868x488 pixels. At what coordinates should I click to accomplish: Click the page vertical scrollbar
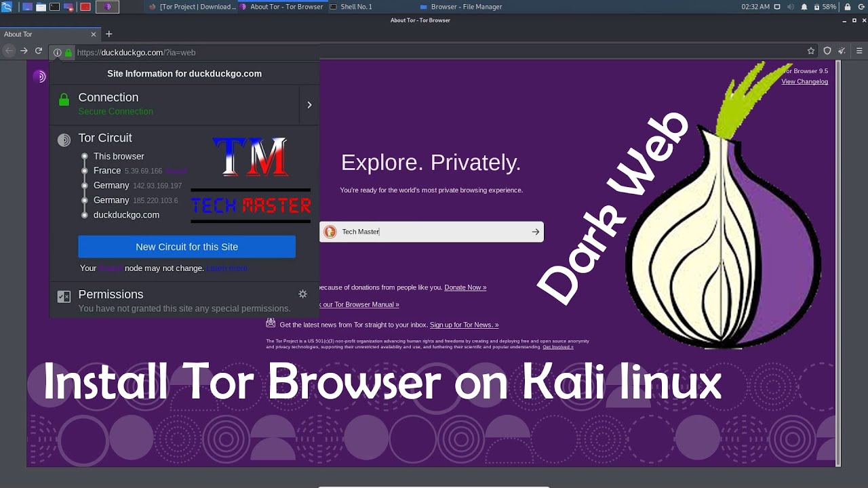[x=838, y=263]
